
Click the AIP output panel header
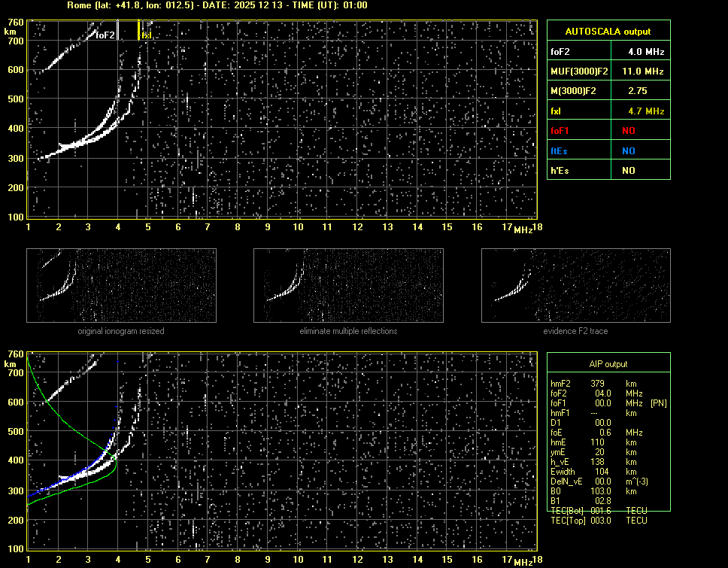coord(608,364)
